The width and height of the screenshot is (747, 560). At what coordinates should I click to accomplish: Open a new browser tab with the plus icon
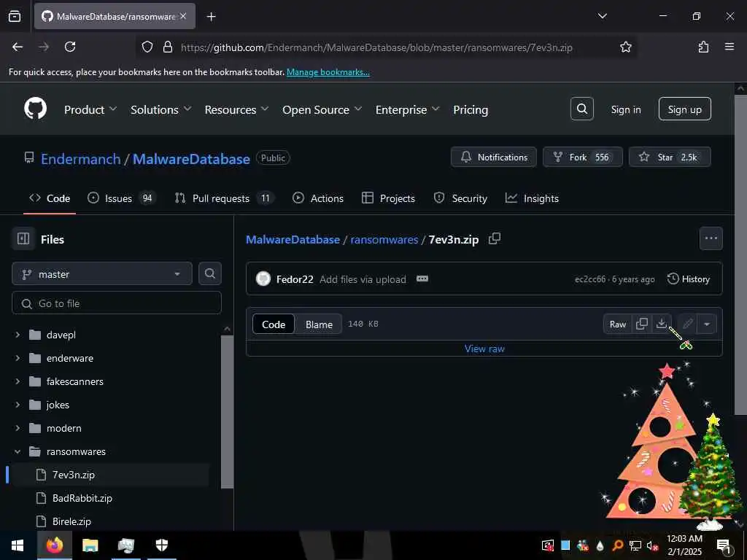(212, 17)
